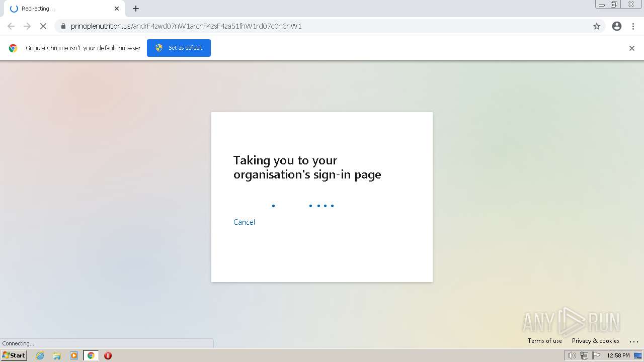The height and width of the screenshot is (362, 644).
Task: Click the Connecting status text
Action: [x=18, y=343]
